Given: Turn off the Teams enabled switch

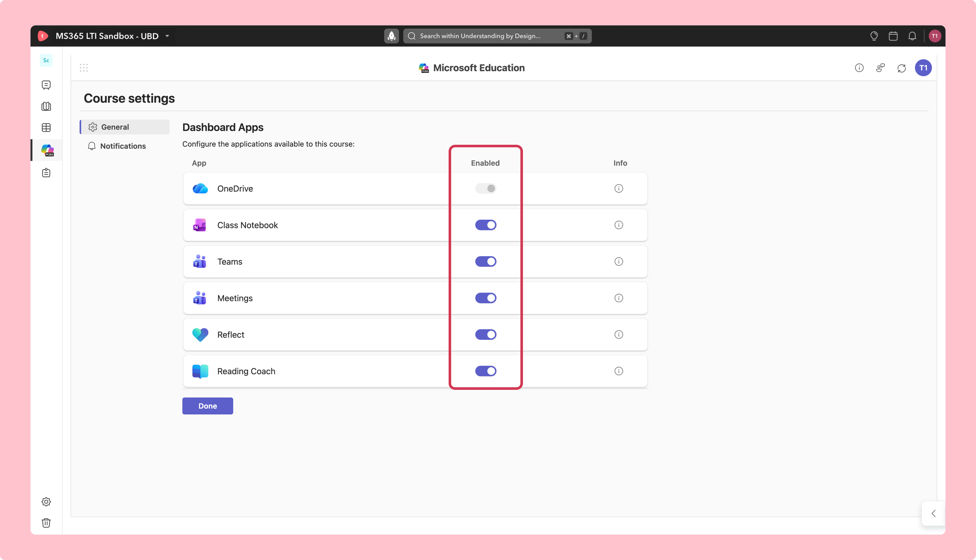Looking at the screenshot, I should coord(486,262).
